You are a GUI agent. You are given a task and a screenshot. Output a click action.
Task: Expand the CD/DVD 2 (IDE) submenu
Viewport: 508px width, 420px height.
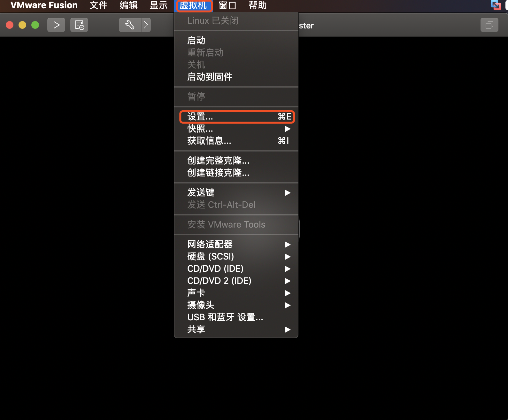tap(236, 281)
